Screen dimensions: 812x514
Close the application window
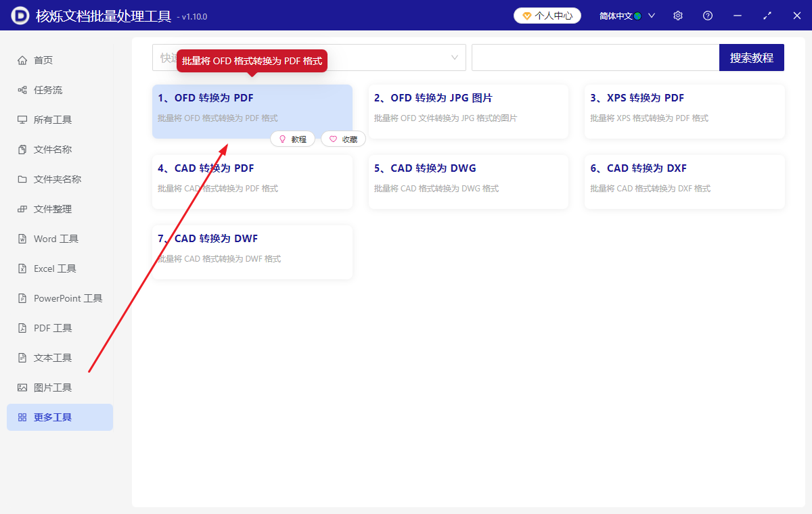tap(797, 16)
